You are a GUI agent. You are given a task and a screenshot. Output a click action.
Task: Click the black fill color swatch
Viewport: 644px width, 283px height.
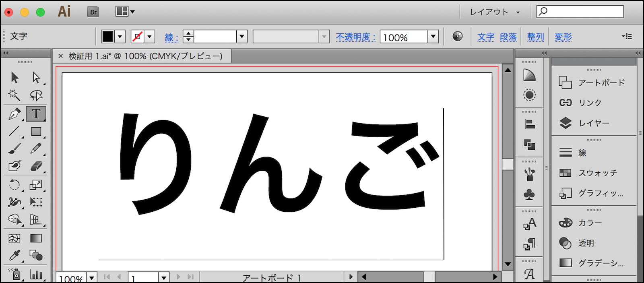tap(108, 37)
